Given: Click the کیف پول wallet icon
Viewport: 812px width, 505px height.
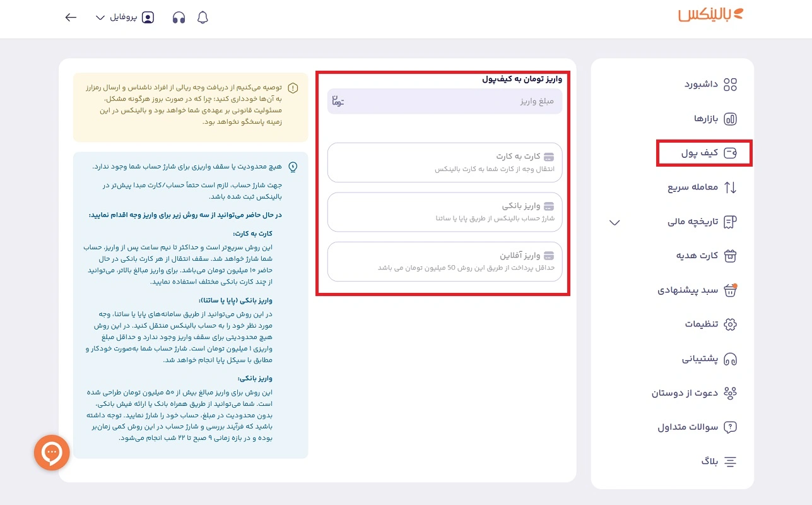Looking at the screenshot, I should (730, 153).
